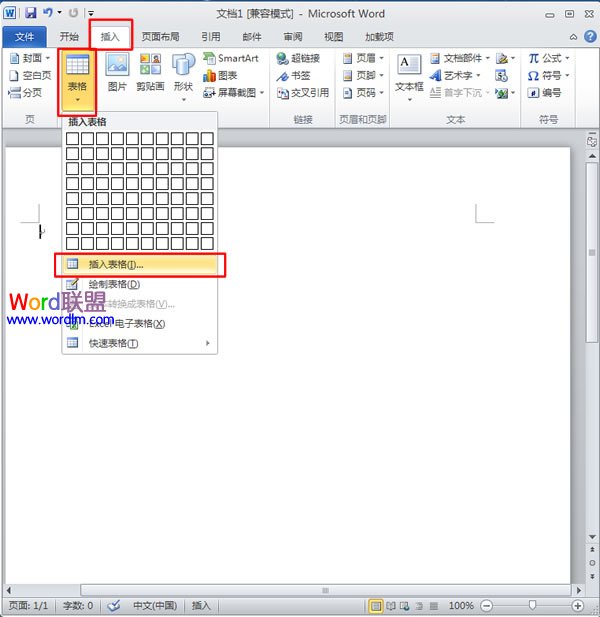Viewport: 600px width, 617px height.
Task: Open the 艺术字 WordArt dropdown
Action: pyautogui.click(x=455, y=76)
